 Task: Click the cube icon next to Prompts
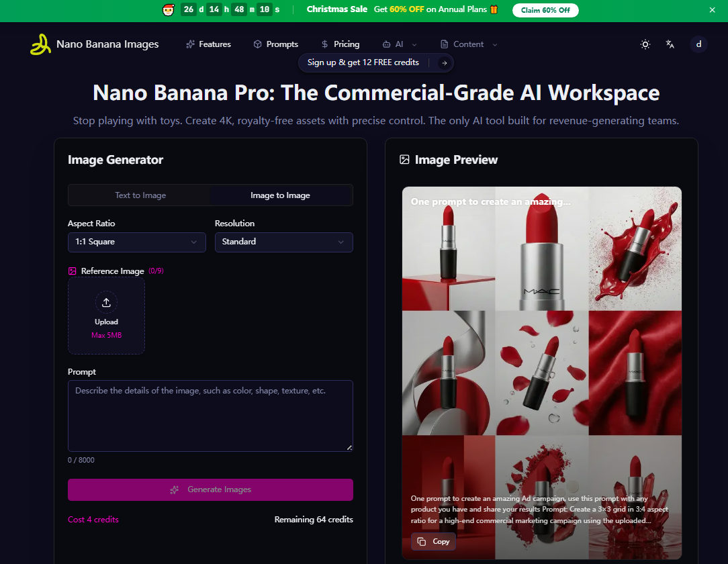click(257, 44)
